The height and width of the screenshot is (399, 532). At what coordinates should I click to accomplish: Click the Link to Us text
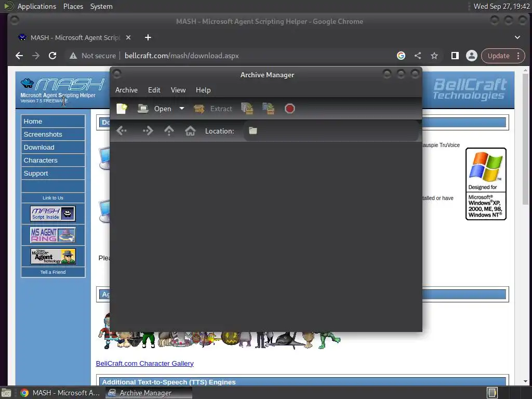coord(53,198)
